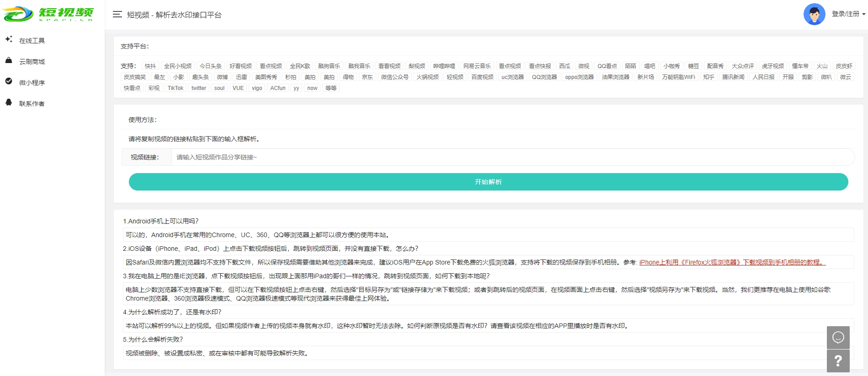Click the ACfun platform tag
This screenshot has height=376, width=868.
(x=277, y=88)
